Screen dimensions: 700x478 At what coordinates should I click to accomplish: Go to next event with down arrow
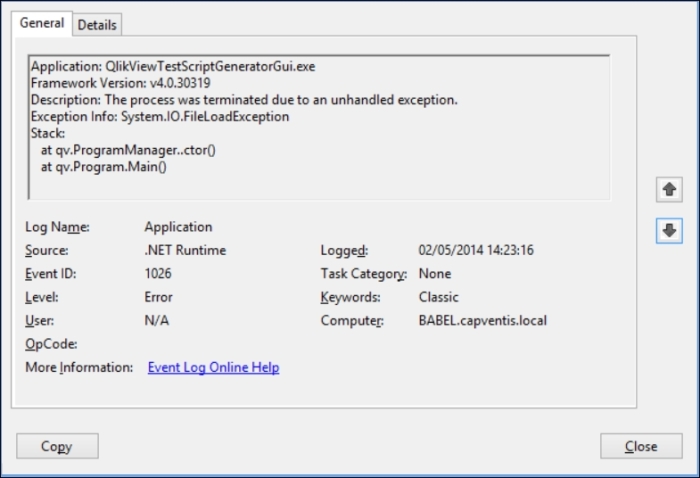coord(669,231)
